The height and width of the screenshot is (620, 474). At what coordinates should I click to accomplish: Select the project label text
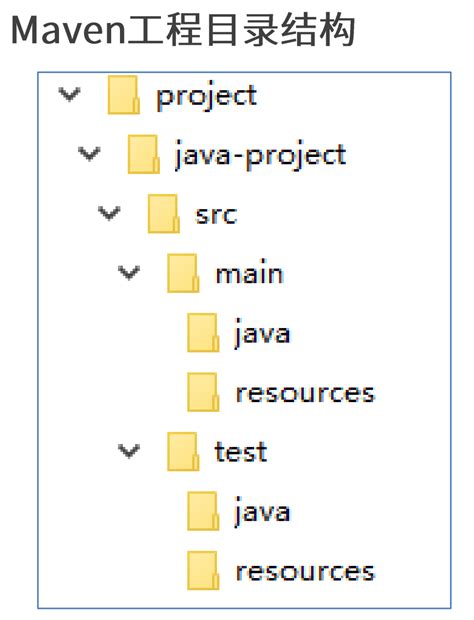pos(206,96)
